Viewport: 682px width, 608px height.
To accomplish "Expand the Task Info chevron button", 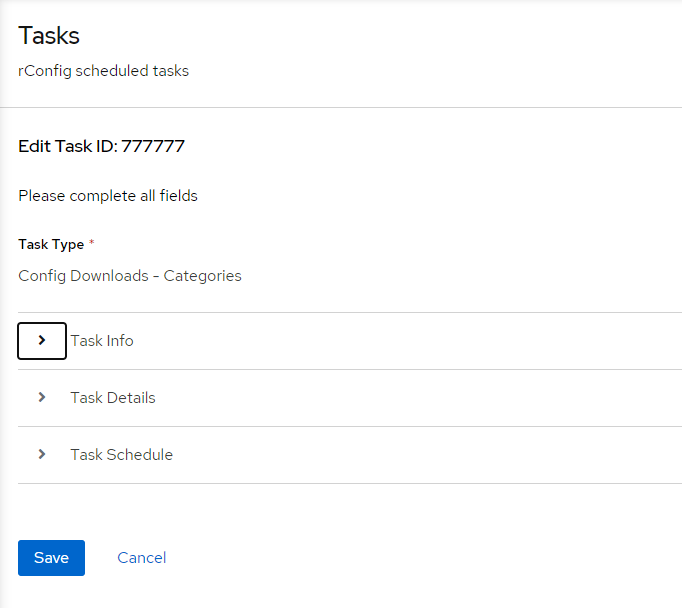I will coord(42,341).
